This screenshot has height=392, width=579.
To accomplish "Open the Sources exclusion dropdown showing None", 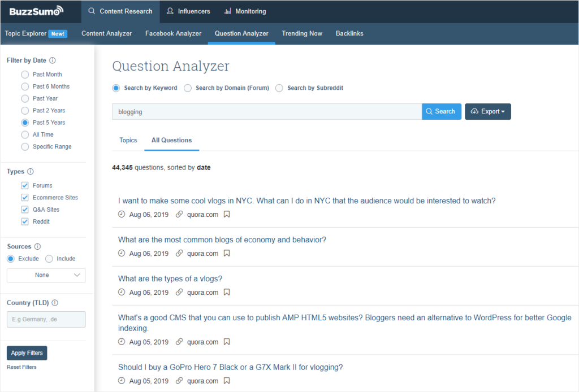I will click(46, 275).
